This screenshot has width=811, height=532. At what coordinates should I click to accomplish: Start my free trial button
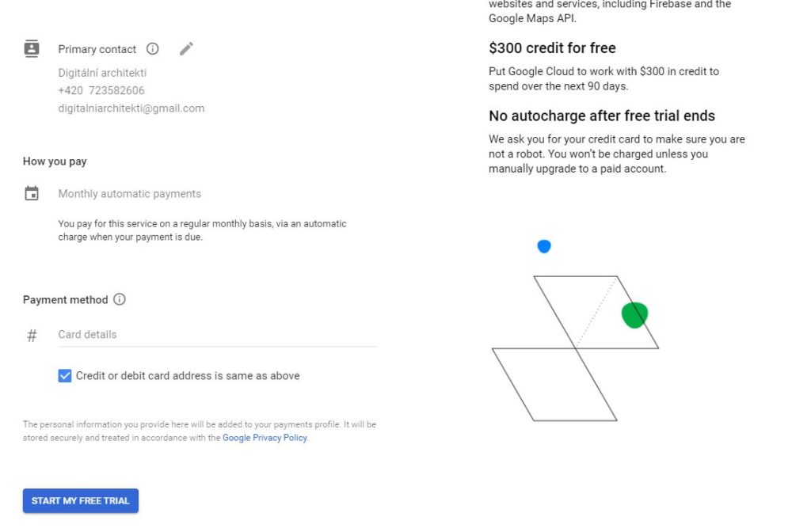click(x=81, y=500)
